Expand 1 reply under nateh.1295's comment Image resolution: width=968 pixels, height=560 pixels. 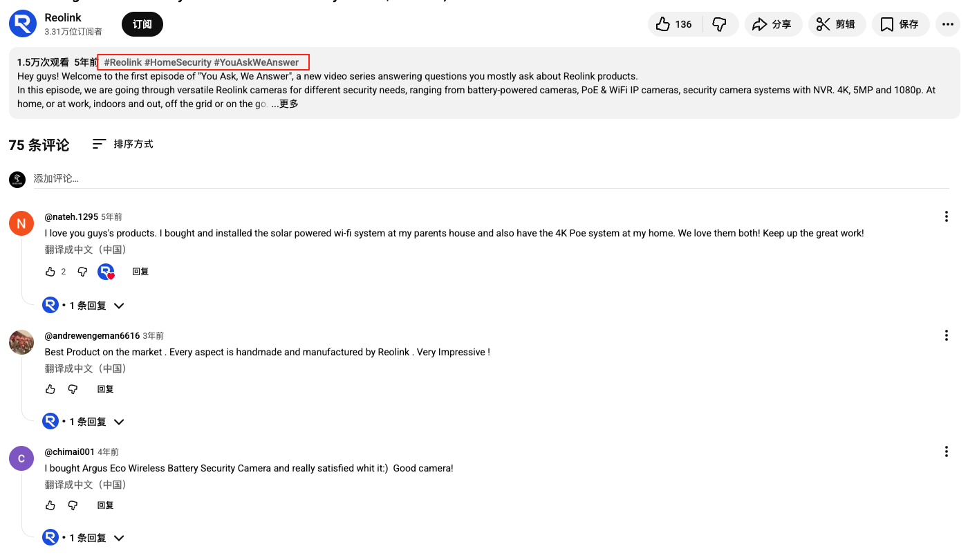84,305
